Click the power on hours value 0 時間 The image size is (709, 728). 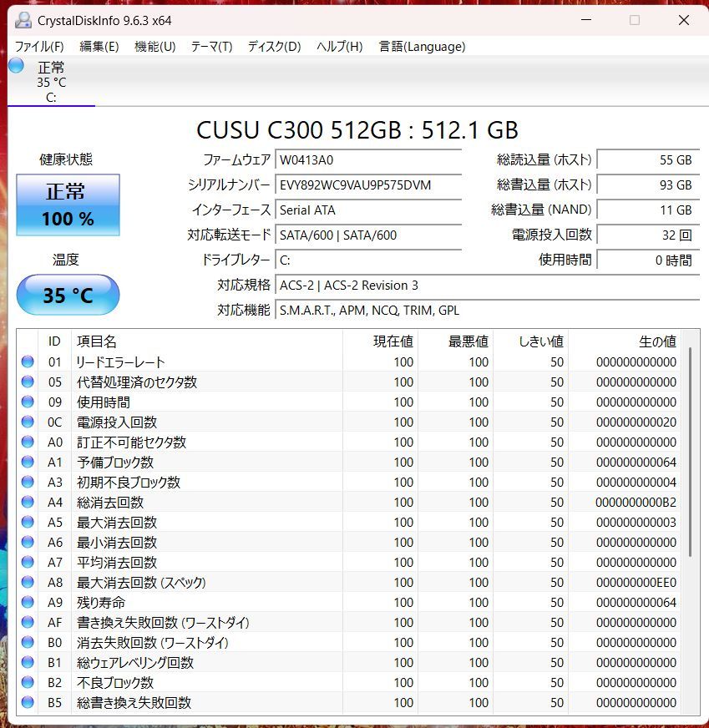pos(648,260)
